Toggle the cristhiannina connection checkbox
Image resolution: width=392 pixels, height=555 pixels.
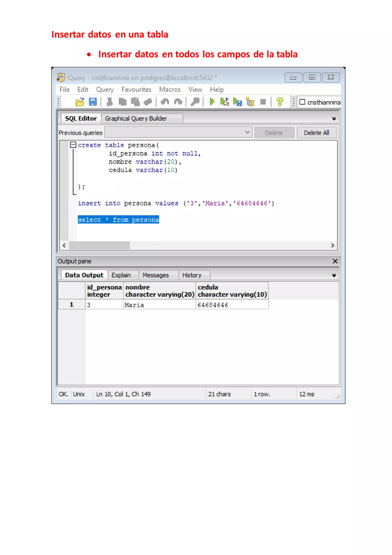click(x=302, y=102)
